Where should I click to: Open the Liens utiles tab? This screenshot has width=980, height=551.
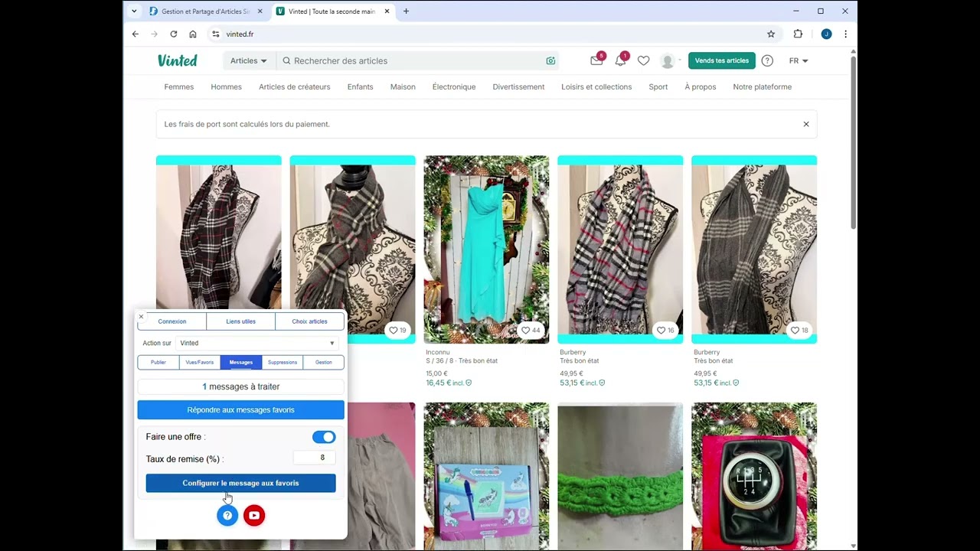pos(240,321)
